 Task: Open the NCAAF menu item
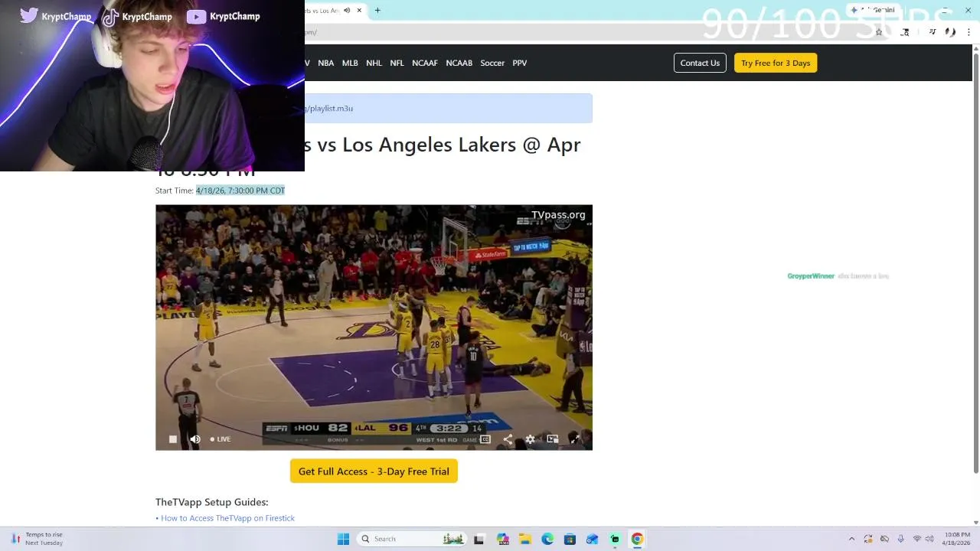pos(425,63)
